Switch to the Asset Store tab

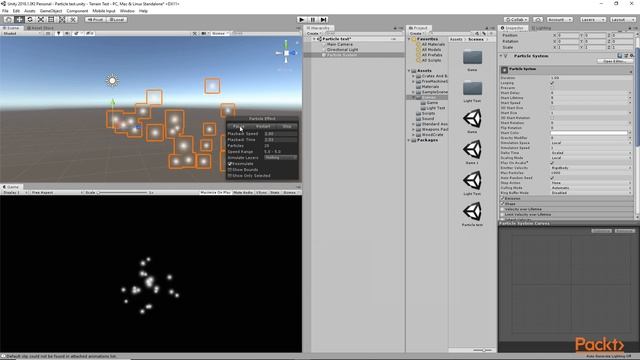tap(40, 28)
